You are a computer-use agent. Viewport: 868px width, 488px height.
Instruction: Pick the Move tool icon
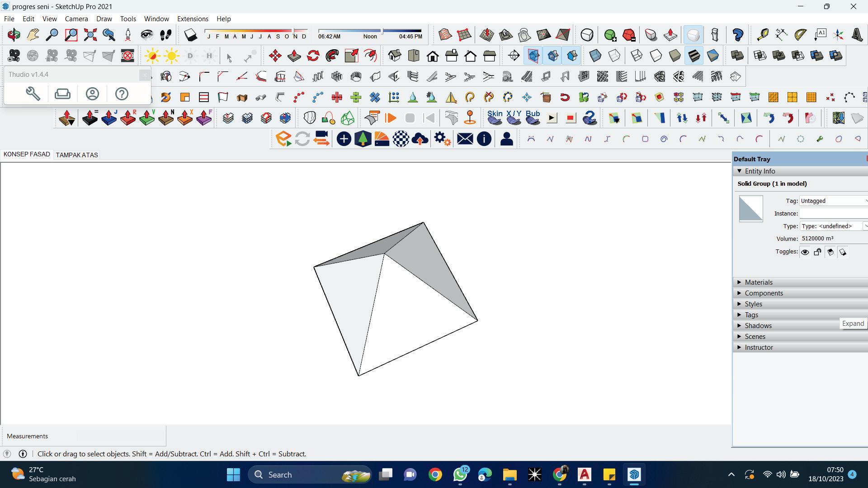pyautogui.click(x=275, y=56)
